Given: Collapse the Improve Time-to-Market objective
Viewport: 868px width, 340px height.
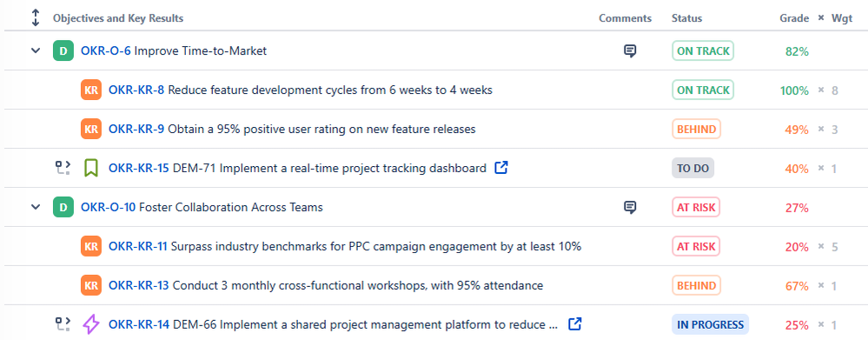Looking at the screenshot, I should coord(36,51).
